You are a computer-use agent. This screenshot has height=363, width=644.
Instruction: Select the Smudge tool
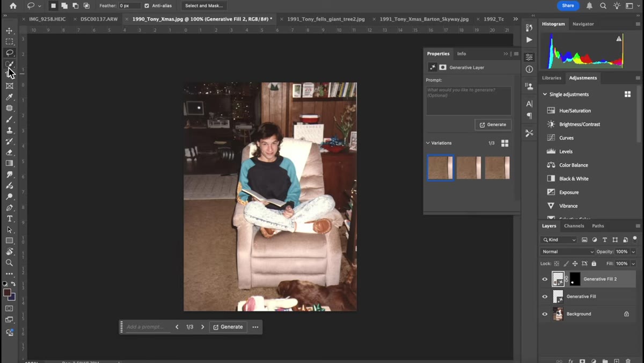[x=9, y=175]
